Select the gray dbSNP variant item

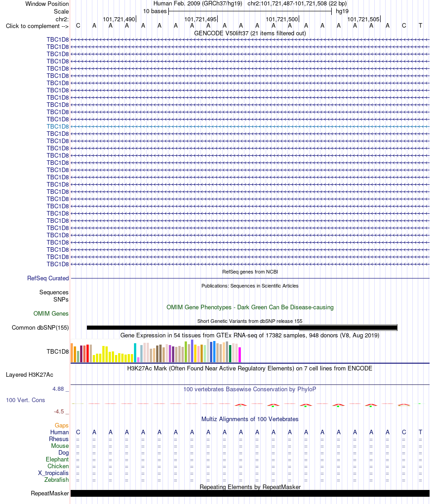coord(348,327)
